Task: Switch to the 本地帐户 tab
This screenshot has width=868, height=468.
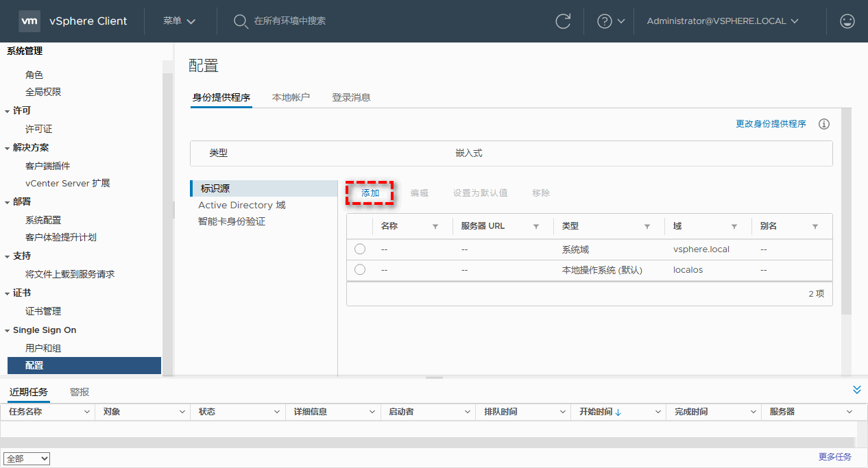Action: [291, 97]
